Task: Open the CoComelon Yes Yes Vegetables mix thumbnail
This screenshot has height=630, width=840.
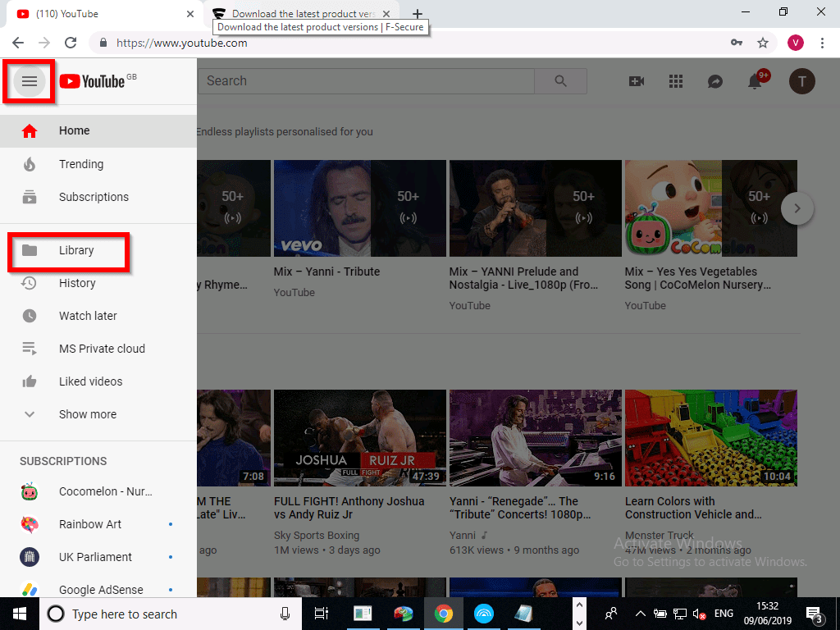Action: coord(711,208)
